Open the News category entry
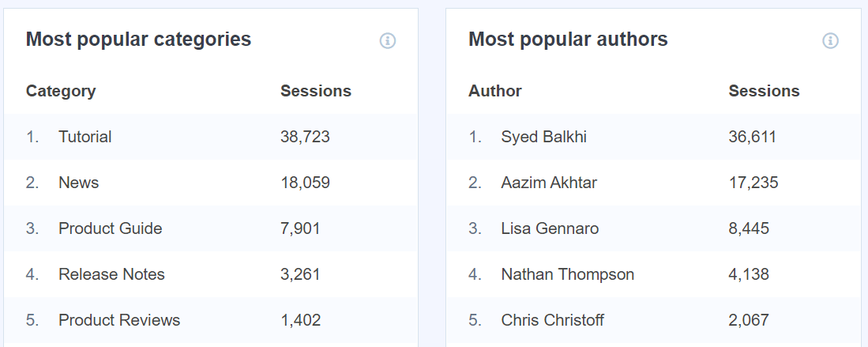 (78, 183)
